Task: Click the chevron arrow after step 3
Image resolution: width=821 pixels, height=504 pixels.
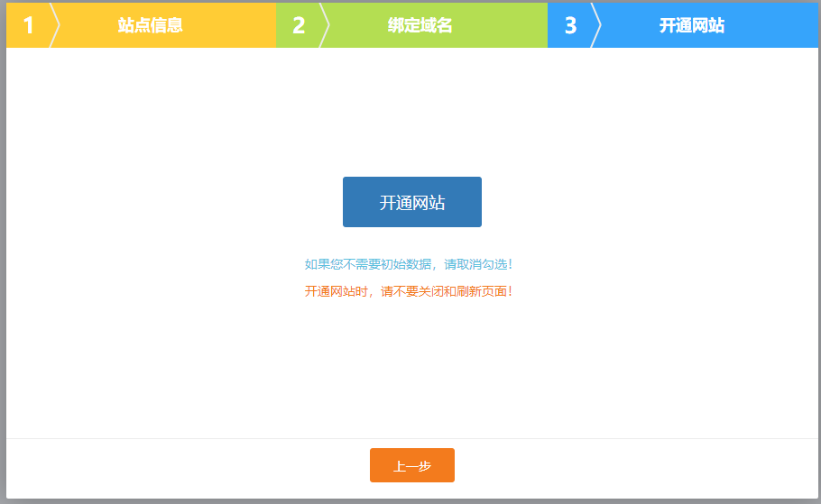Action: coord(596,25)
